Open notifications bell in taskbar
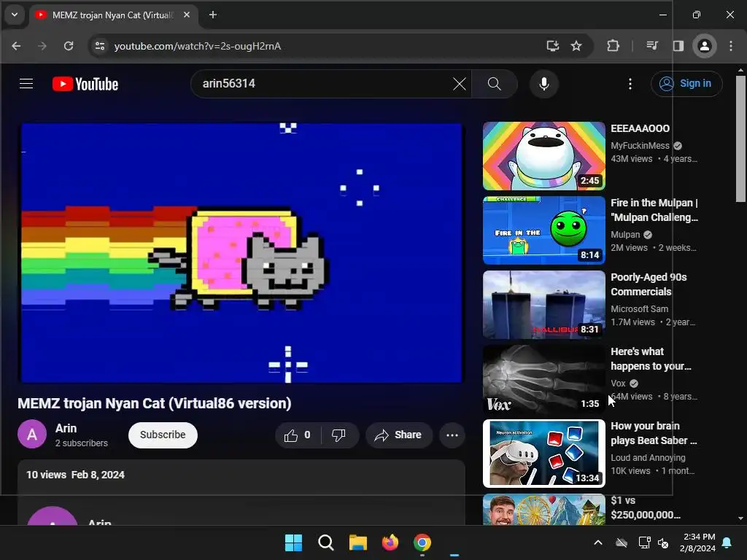 point(727,542)
